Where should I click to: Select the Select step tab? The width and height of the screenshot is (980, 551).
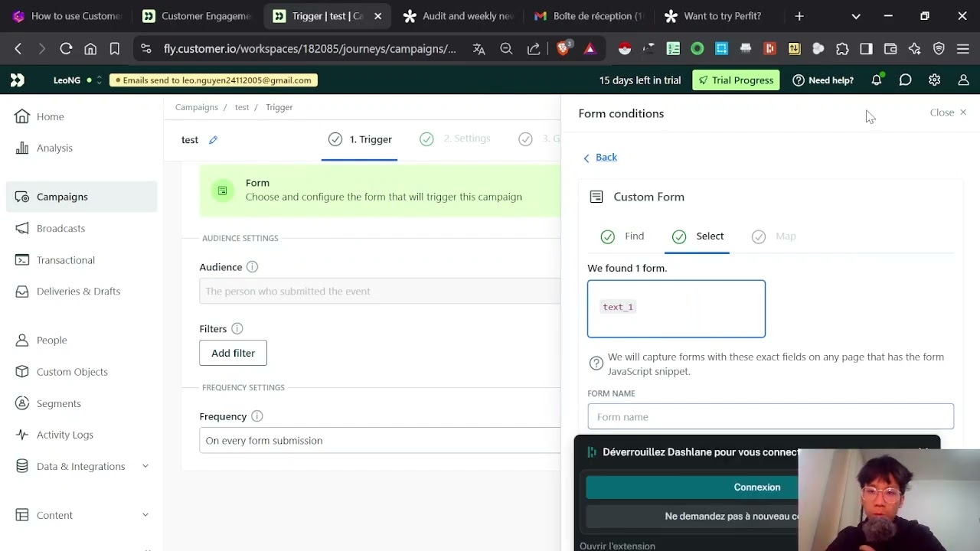697,236
